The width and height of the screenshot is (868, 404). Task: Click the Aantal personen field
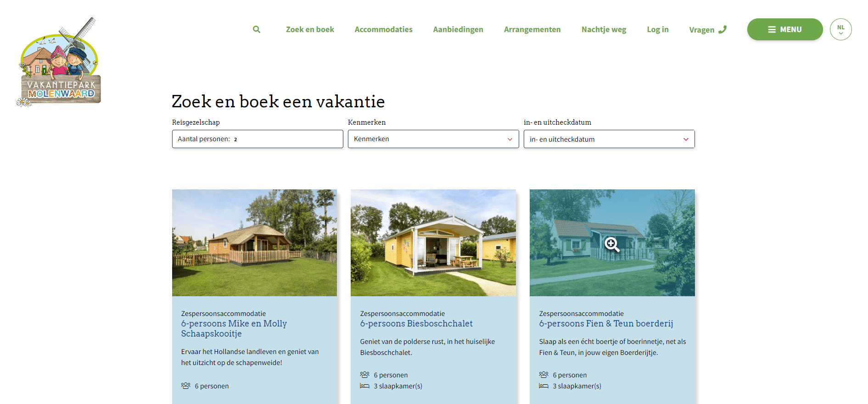click(x=257, y=139)
